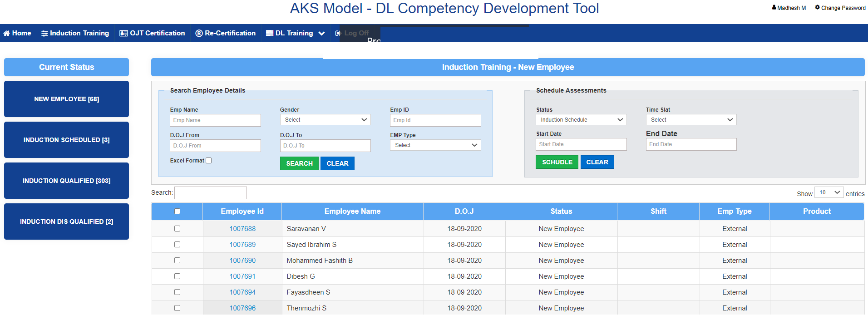Click the green SEARCH button
The width and height of the screenshot is (868, 315).
tap(299, 163)
